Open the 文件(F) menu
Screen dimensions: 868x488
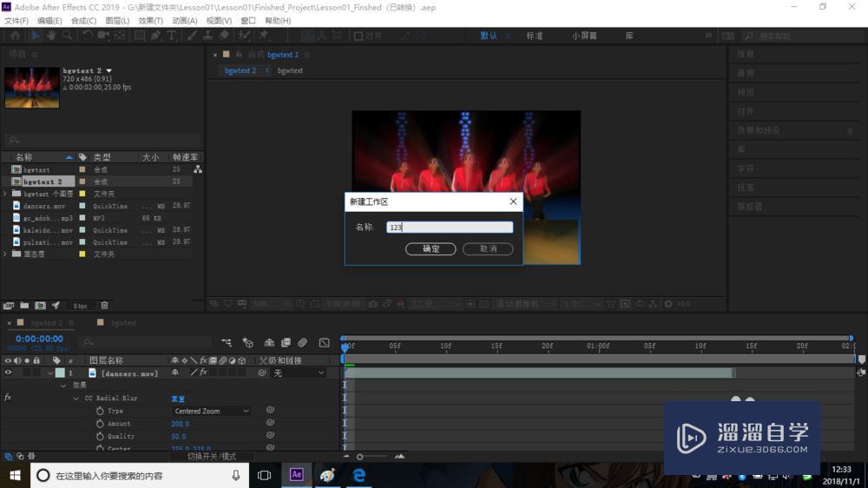[16, 21]
